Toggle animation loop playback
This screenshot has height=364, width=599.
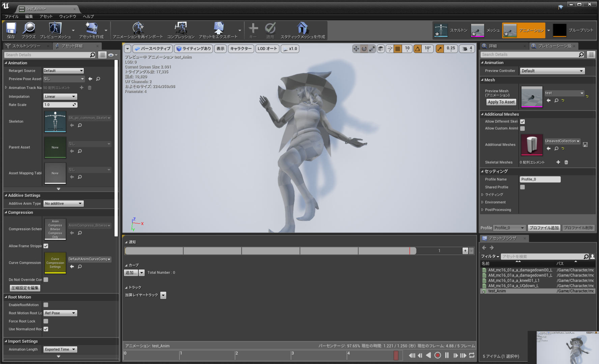click(x=472, y=355)
